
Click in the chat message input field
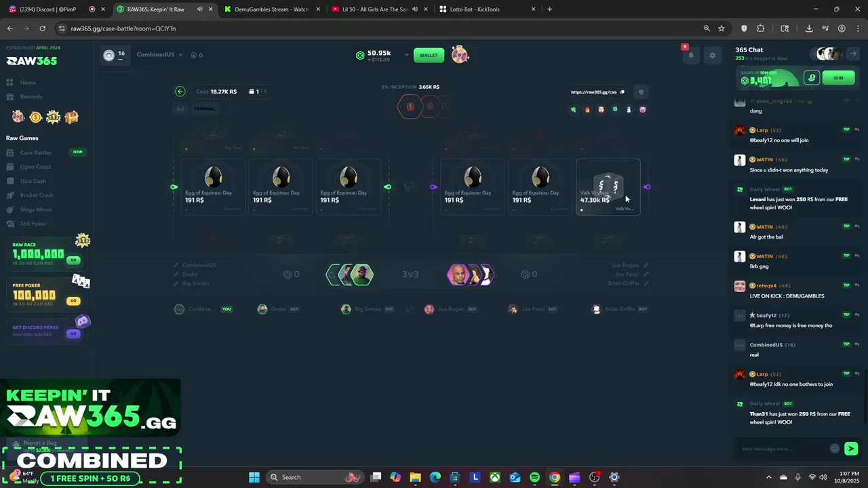(x=783, y=449)
